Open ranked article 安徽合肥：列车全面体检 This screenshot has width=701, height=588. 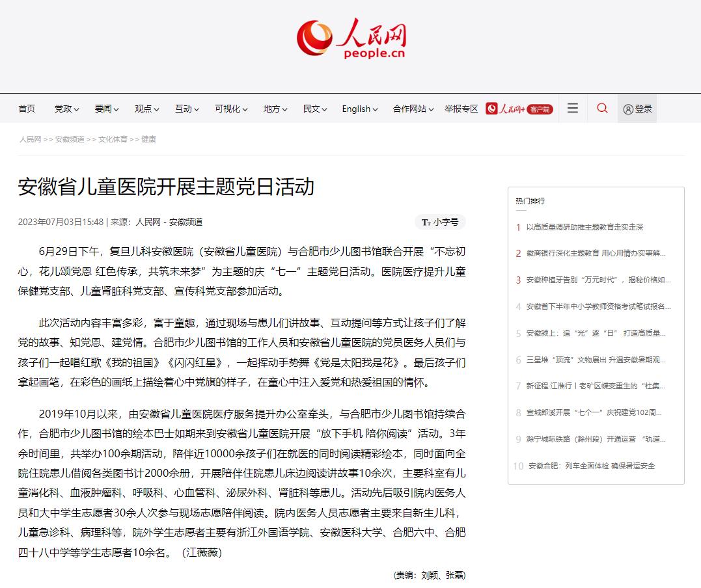(592, 466)
